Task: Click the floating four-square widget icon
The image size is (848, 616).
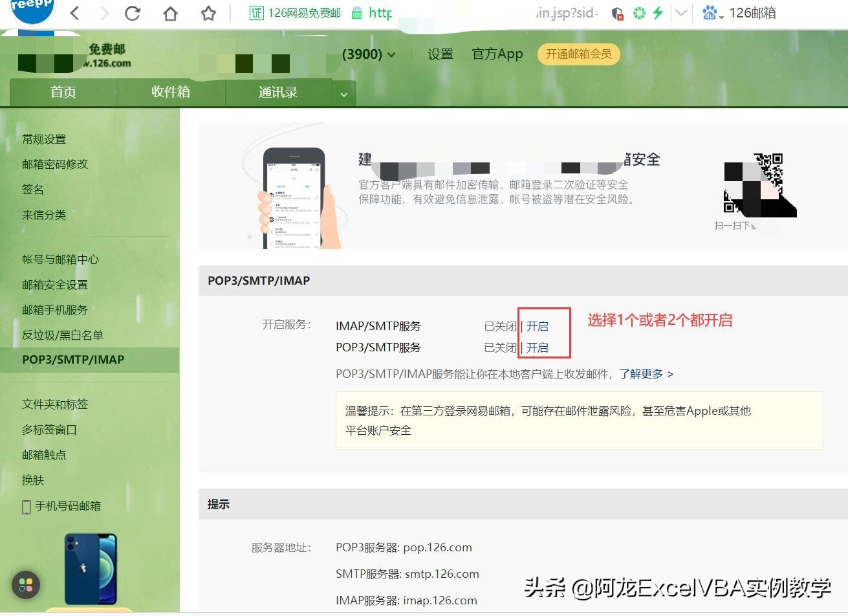Action: coord(26,585)
